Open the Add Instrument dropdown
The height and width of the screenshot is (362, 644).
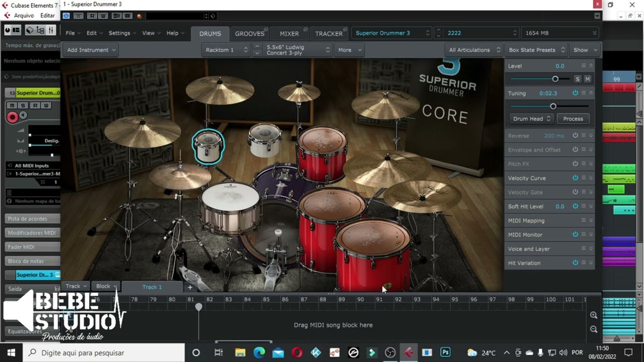pyautogui.click(x=91, y=50)
